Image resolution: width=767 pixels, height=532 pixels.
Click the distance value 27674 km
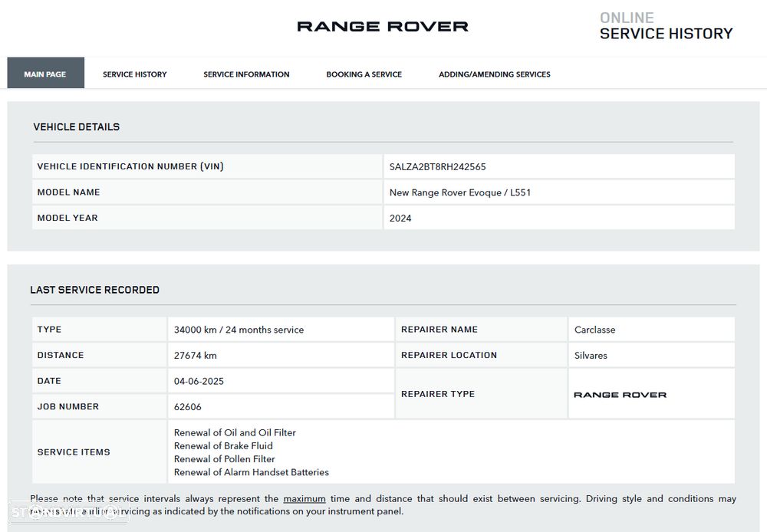click(x=195, y=356)
